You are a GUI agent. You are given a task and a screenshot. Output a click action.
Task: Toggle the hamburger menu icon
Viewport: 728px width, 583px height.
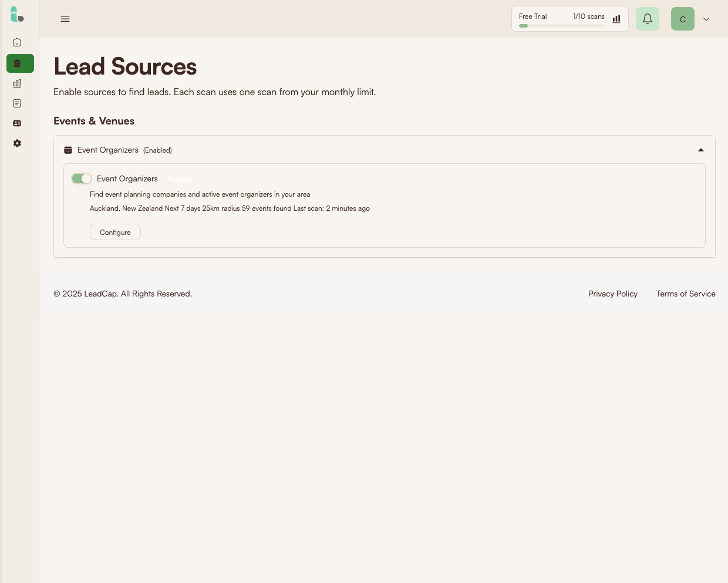tap(65, 19)
